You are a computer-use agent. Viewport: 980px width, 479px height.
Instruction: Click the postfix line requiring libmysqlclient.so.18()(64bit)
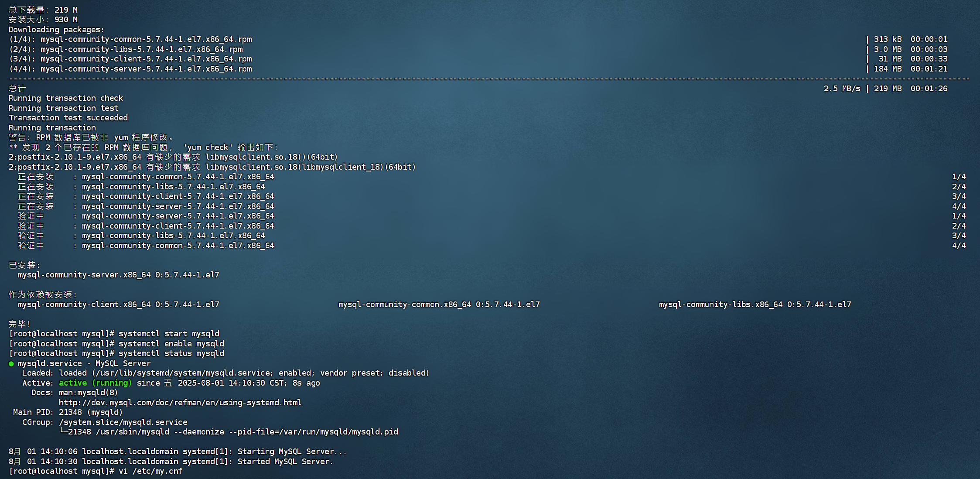tap(173, 157)
